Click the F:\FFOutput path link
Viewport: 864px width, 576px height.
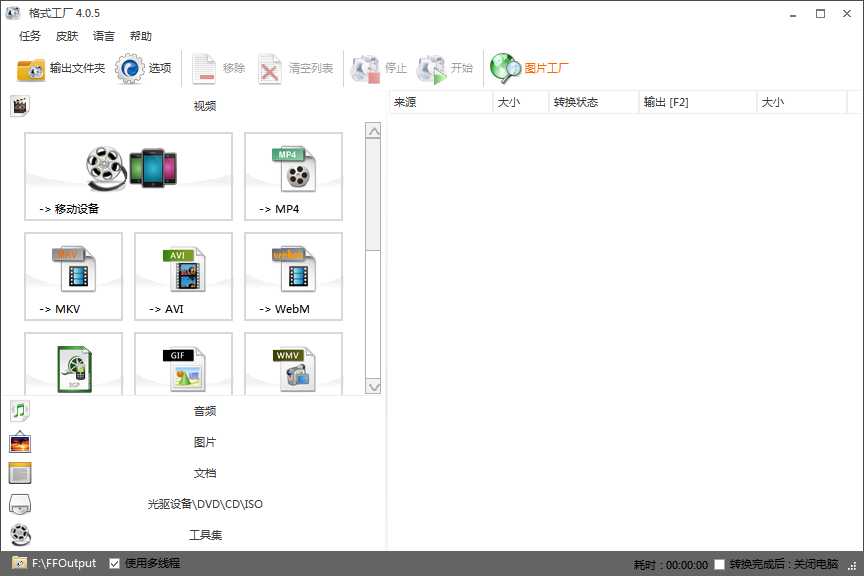coord(64,563)
